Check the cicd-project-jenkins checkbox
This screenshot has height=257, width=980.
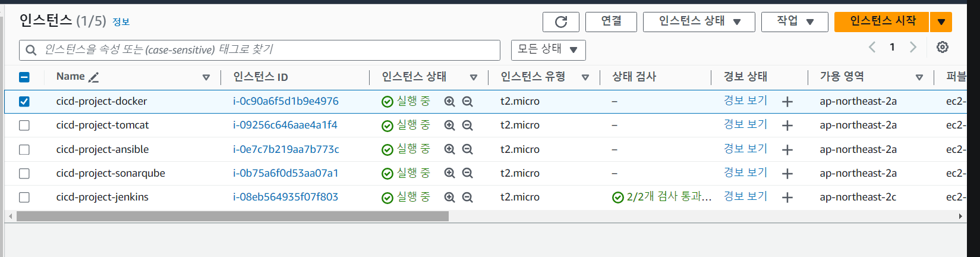(24, 197)
